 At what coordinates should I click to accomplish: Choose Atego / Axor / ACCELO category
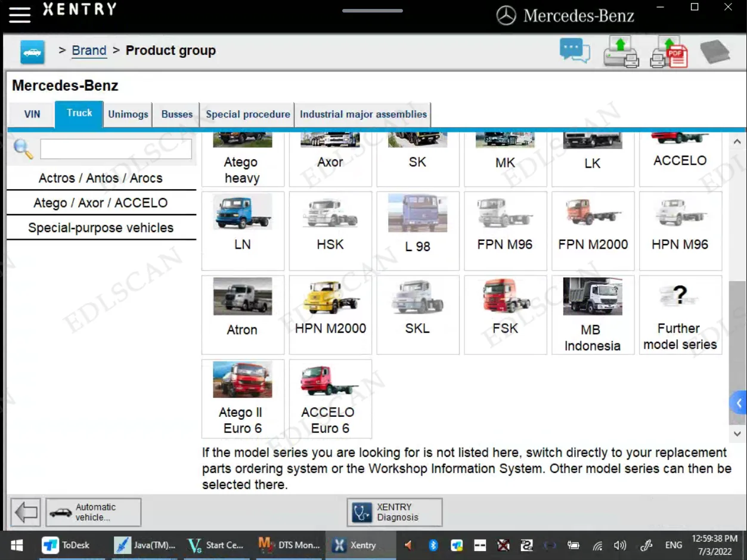coord(101,203)
